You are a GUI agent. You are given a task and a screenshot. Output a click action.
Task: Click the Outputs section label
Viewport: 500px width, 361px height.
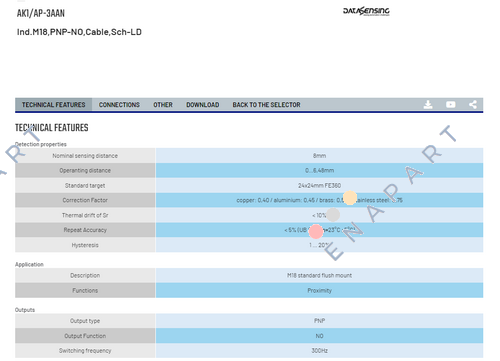coord(25,310)
